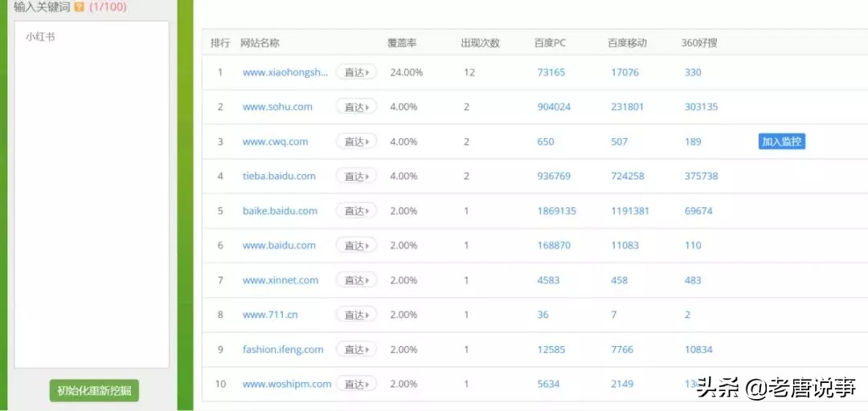Click the 百度PC value 12585
Viewport: 868px width, 411px height.
pos(551,349)
